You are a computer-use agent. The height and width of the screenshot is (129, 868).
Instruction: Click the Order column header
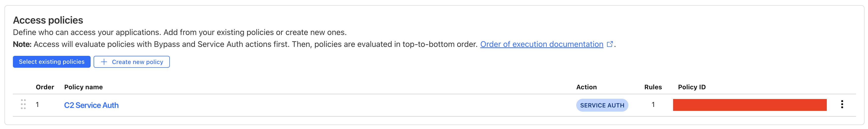click(45, 87)
